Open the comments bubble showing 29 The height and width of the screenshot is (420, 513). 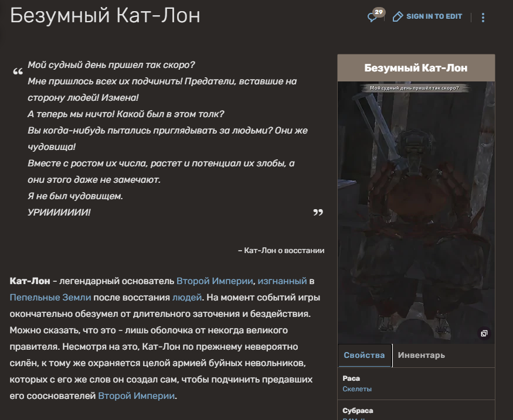376,15
